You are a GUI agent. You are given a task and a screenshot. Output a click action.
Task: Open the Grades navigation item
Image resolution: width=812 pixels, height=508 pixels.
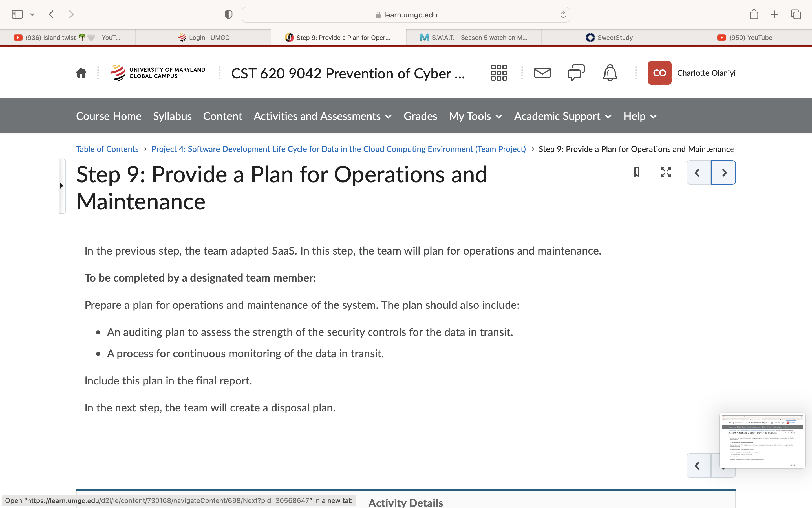[420, 116]
